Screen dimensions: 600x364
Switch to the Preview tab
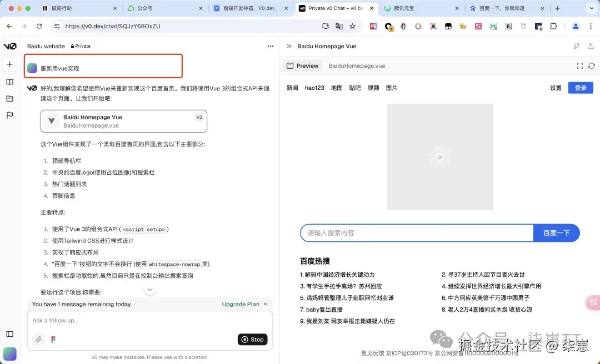pos(303,66)
